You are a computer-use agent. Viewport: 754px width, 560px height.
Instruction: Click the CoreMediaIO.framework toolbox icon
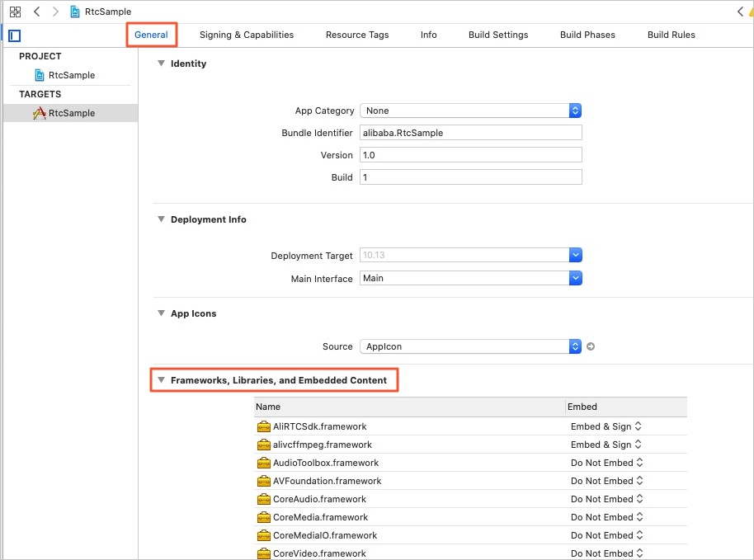pyautogui.click(x=263, y=535)
